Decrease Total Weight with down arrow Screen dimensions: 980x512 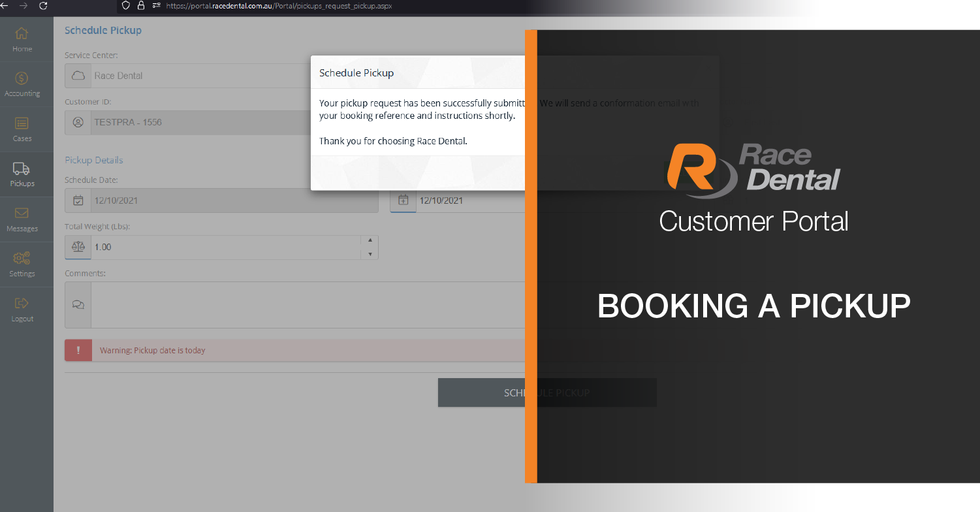point(370,254)
